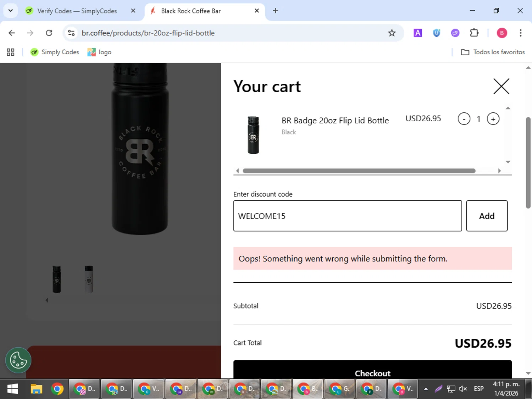This screenshot has width=532, height=399.
Task: Open Todos los favoritos folder
Action: coord(493,52)
